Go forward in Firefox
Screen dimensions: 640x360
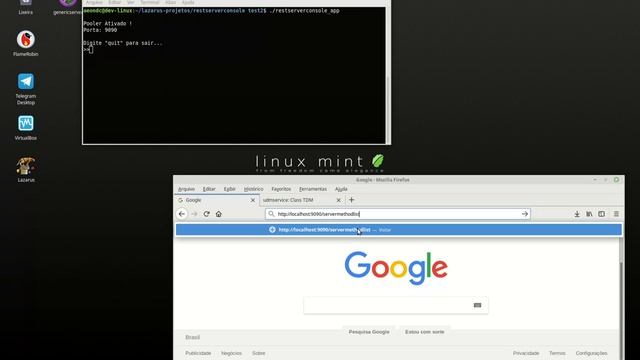coord(194,214)
